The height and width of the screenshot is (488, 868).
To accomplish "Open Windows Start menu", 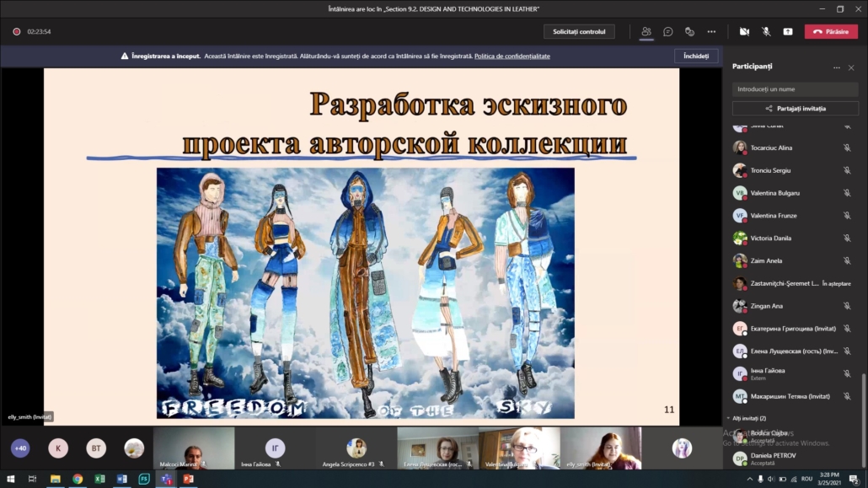I will (x=10, y=479).
